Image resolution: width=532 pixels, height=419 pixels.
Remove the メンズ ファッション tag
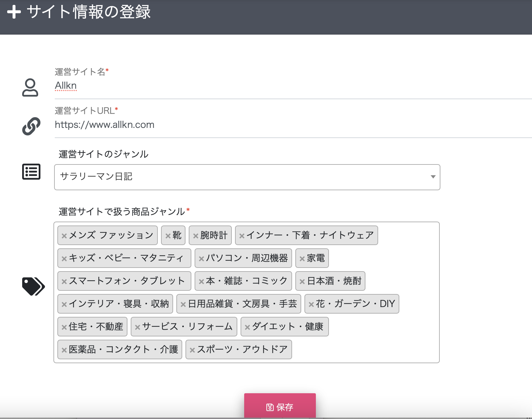(64, 236)
